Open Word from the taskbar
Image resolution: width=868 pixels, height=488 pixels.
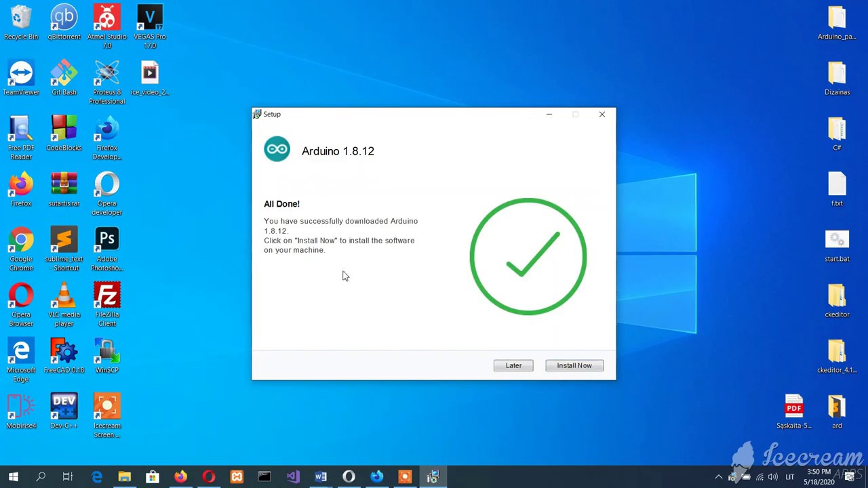pos(320,477)
